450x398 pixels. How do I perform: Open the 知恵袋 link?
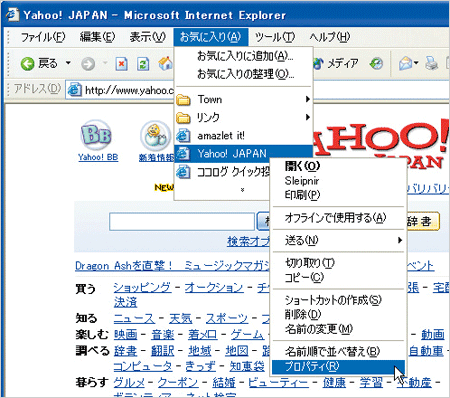pos(247,366)
